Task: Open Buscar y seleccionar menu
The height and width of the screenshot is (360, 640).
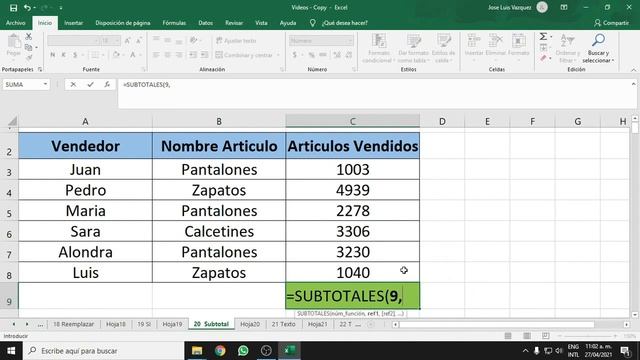Action: [598, 48]
